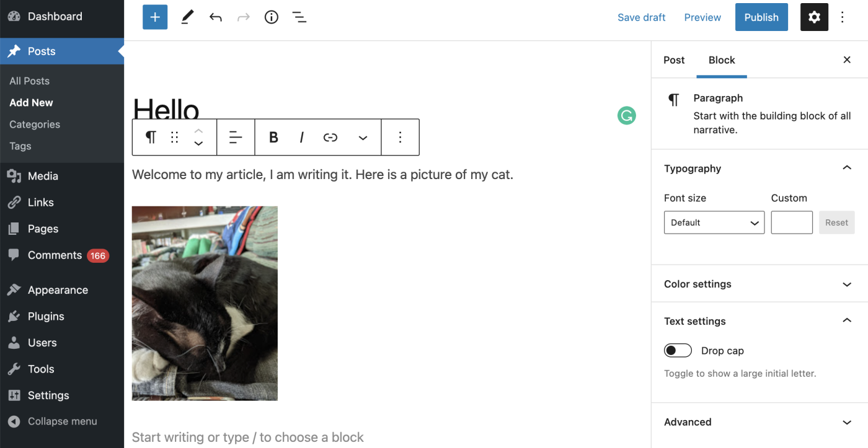
Task: Click the Custom font size input field
Action: click(792, 222)
